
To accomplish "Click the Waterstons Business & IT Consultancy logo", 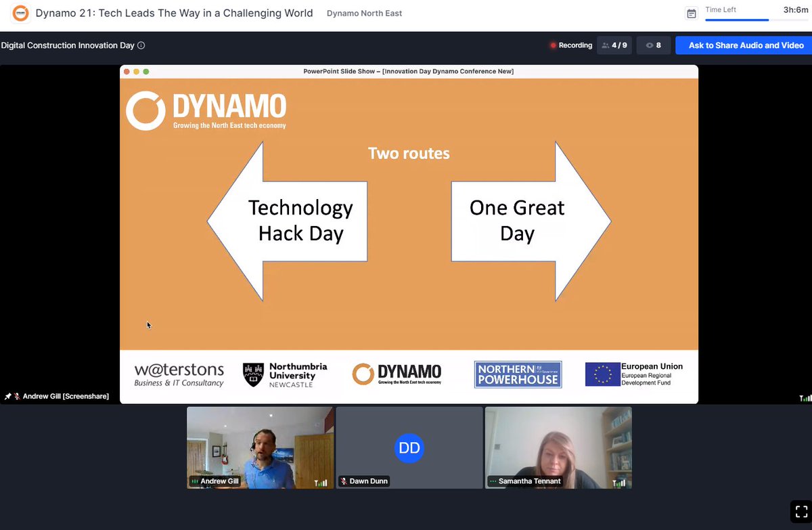I will coord(179,374).
